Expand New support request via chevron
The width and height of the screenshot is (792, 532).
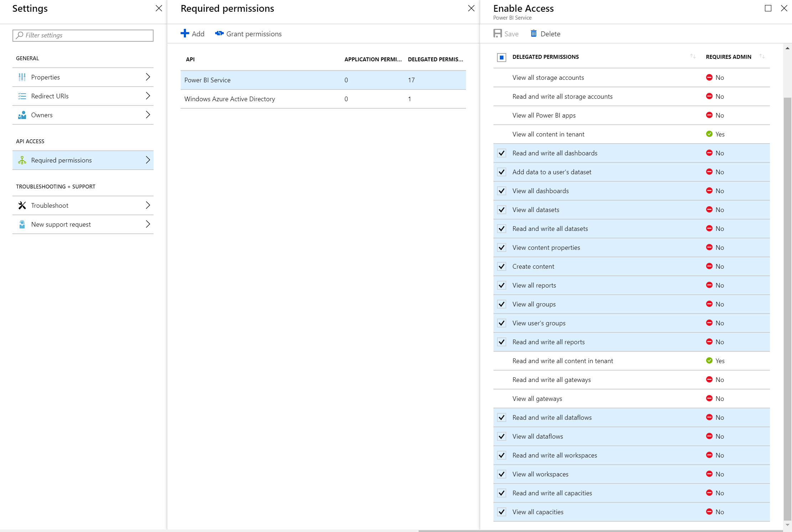[x=148, y=224]
